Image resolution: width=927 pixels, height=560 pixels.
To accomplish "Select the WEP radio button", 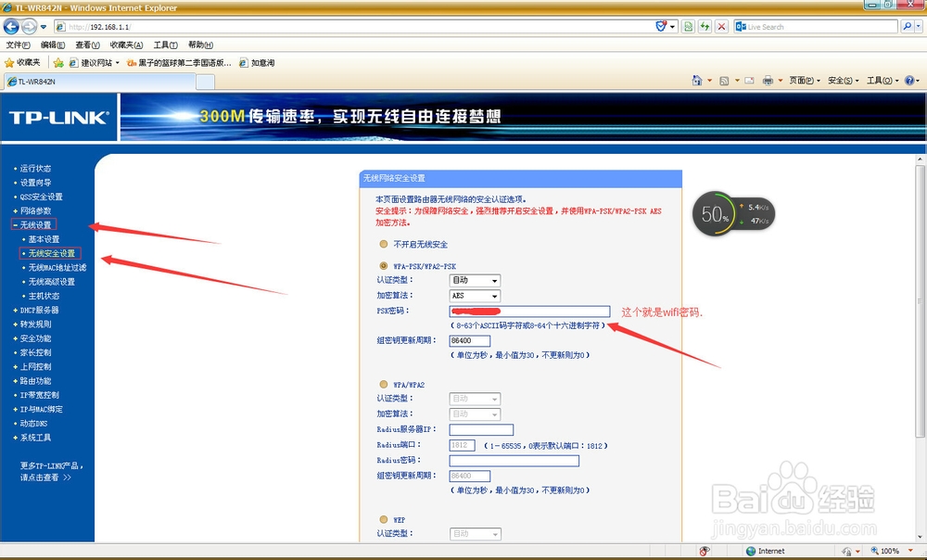I will click(384, 519).
